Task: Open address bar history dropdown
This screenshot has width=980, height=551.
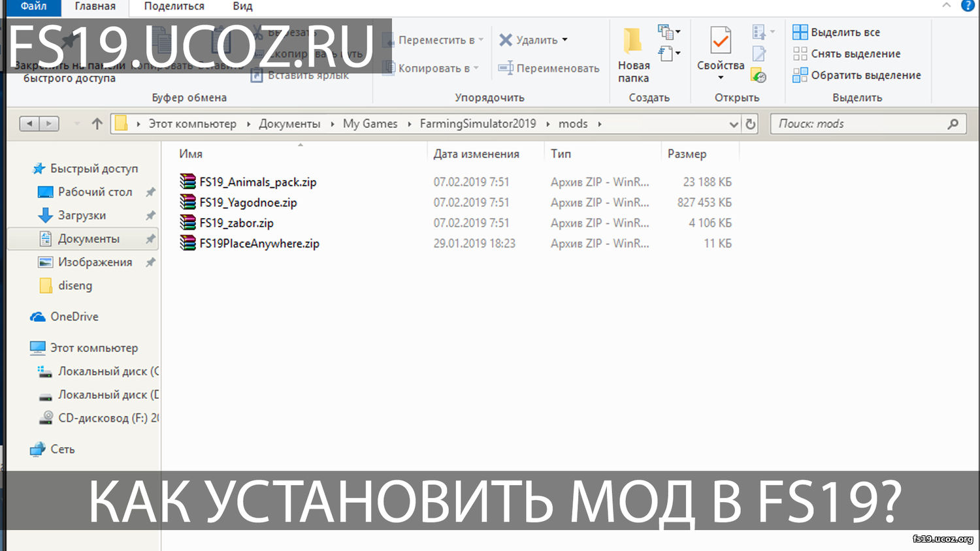Action: [x=734, y=124]
